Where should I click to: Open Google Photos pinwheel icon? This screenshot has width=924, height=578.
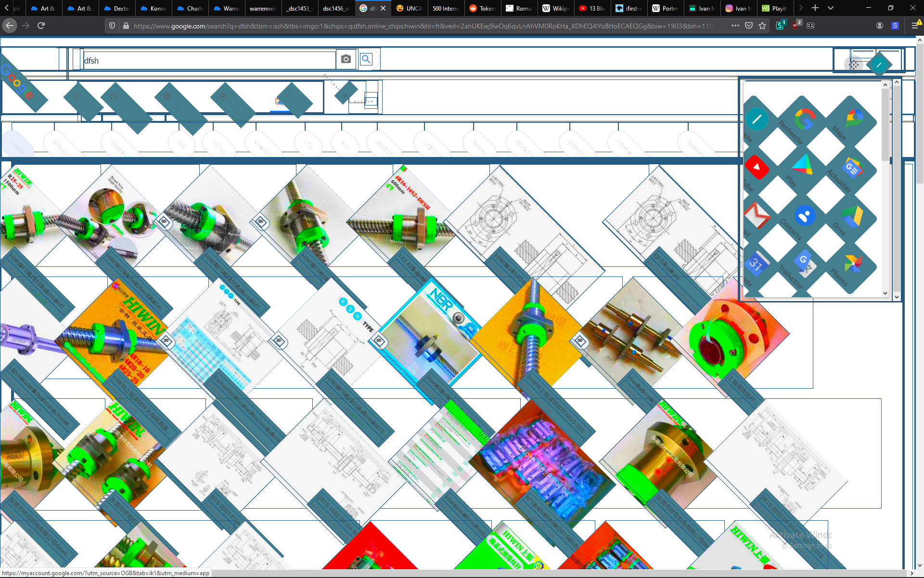pos(852,264)
